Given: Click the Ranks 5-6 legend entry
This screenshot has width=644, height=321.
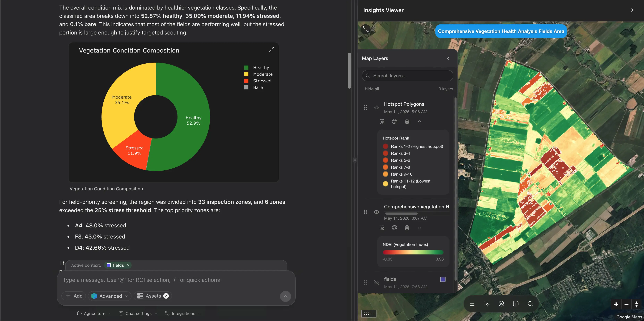Looking at the screenshot, I should 396,160.
